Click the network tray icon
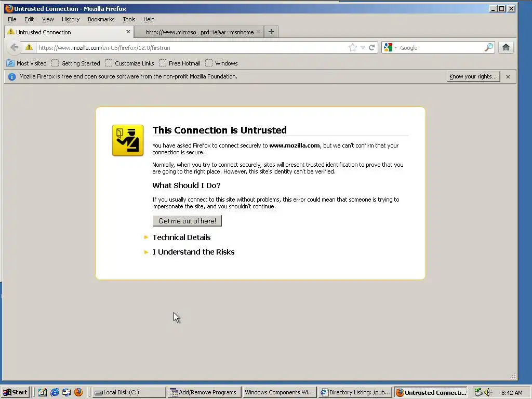This screenshot has width=532, height=399. pos(478,392)
